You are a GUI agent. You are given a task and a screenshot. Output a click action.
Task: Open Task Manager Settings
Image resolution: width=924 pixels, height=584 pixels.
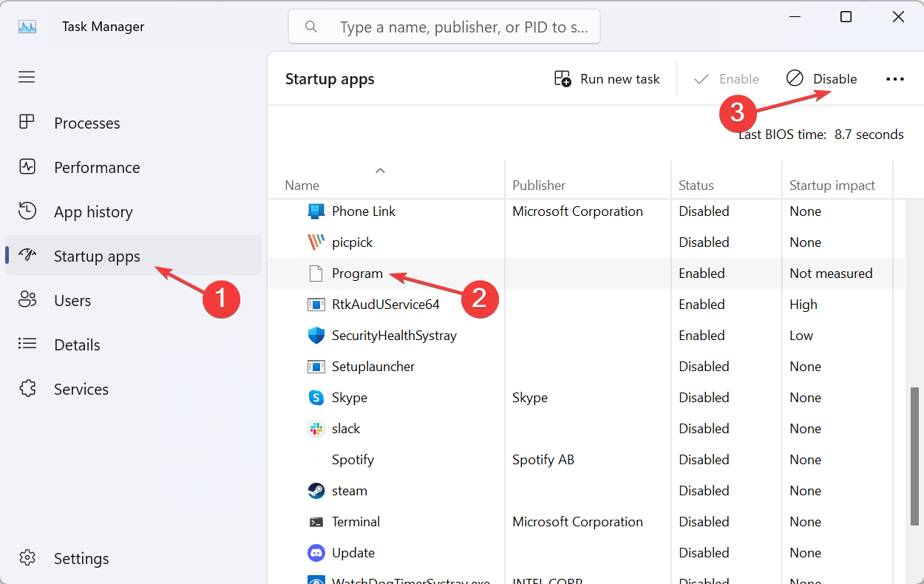pyautogui.click(x=133, y=558)
